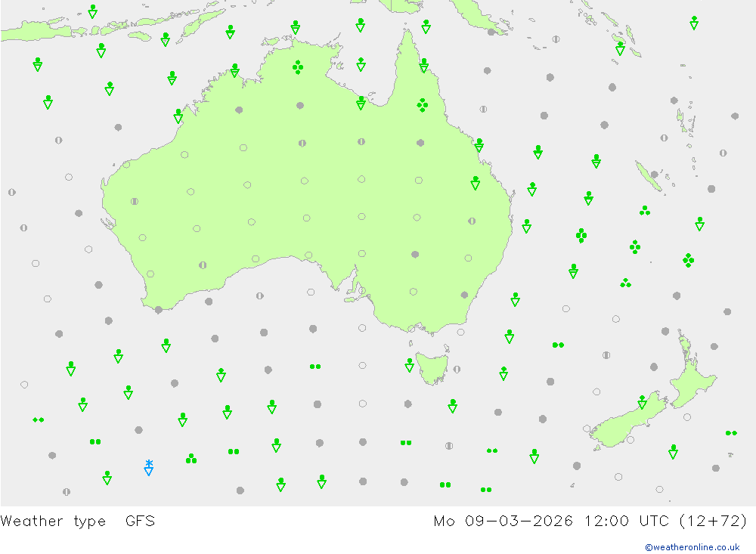
Task: Select four-dot heavy rain symbol in Australia's Top End
Action: pyautogui.click(x=298, y=67)
